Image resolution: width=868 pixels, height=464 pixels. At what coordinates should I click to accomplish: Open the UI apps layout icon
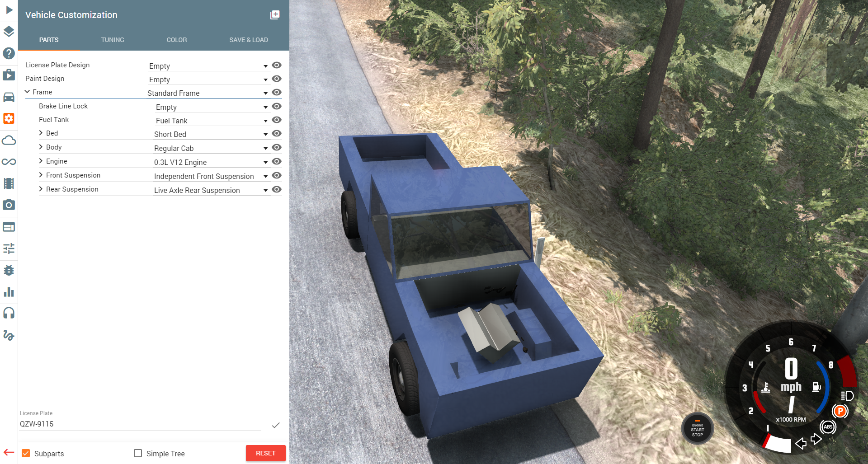point(9,227)
